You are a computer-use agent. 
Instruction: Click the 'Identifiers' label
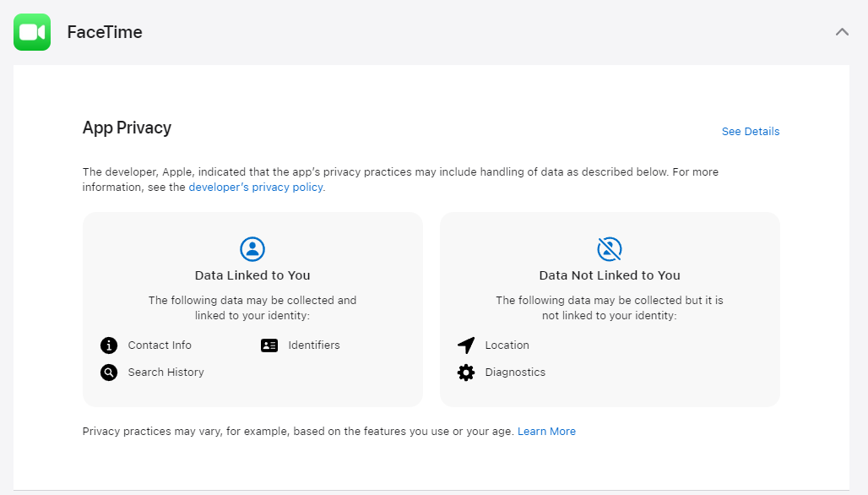pos(314,345)
